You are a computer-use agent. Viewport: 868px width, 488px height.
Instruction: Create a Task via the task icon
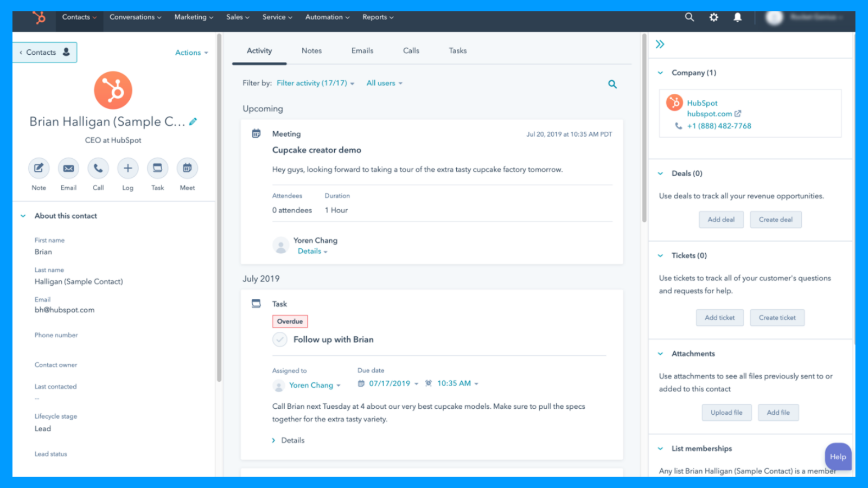(x=157, y=168)
